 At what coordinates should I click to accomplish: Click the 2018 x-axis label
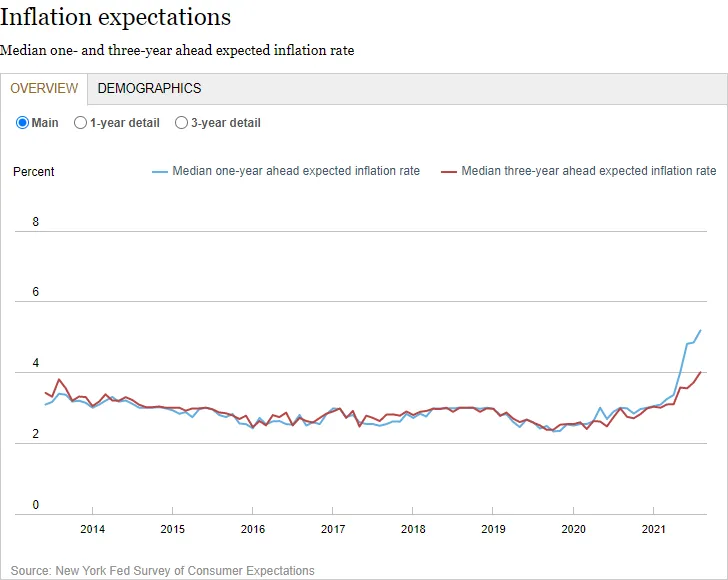click(x=413, y=529)
